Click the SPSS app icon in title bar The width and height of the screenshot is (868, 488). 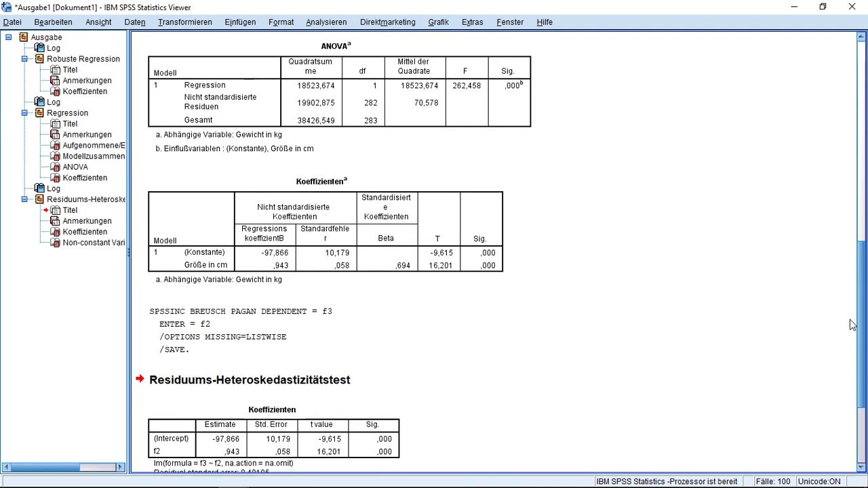(x=7, y=7)
